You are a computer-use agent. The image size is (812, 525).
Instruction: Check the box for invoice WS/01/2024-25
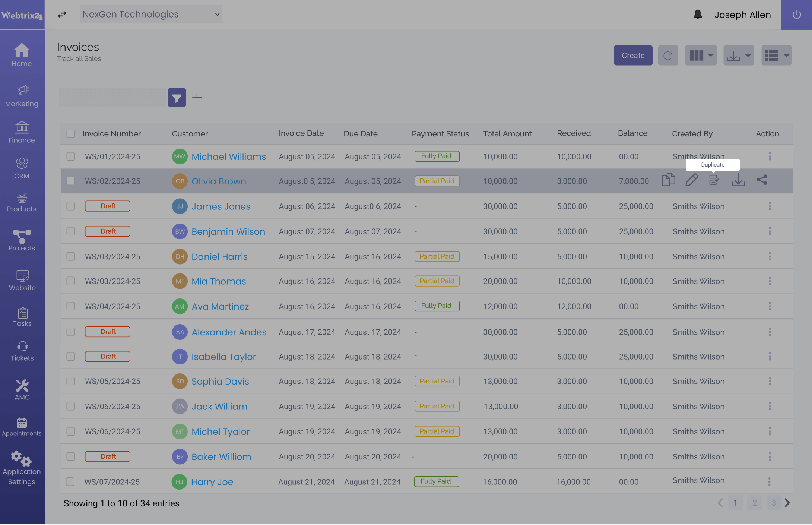71,156
